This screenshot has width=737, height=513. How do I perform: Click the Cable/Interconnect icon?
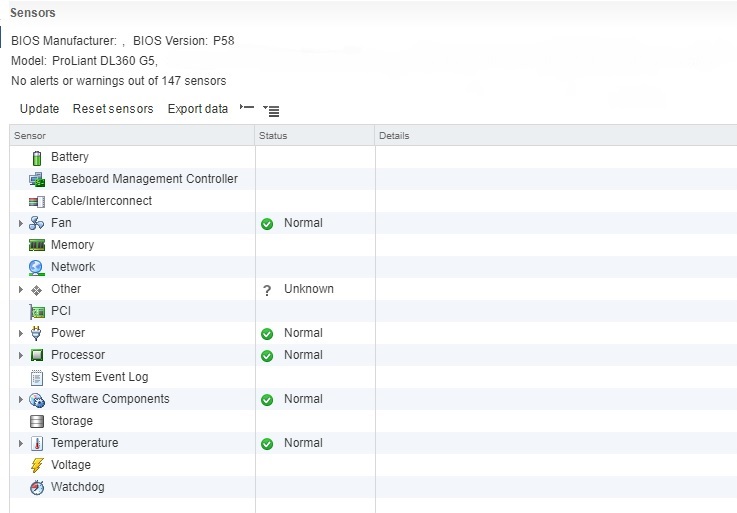(x=37, y=202)
